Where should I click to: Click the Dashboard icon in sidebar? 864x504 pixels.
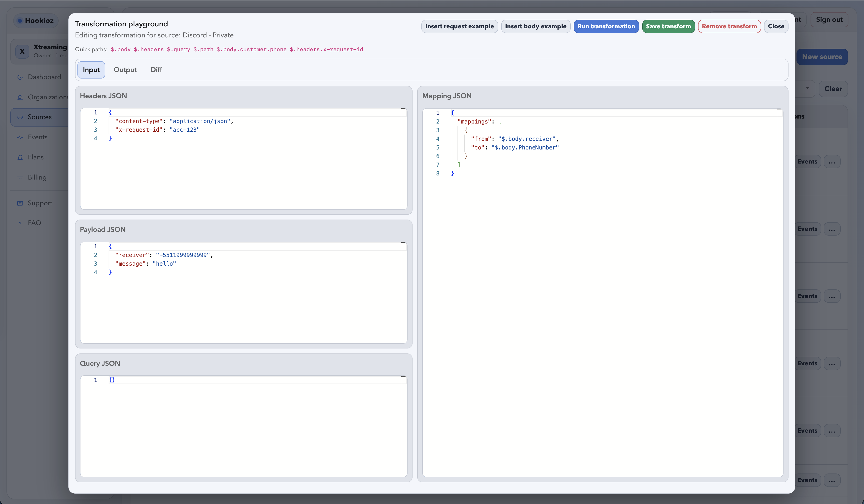point(20,77)
